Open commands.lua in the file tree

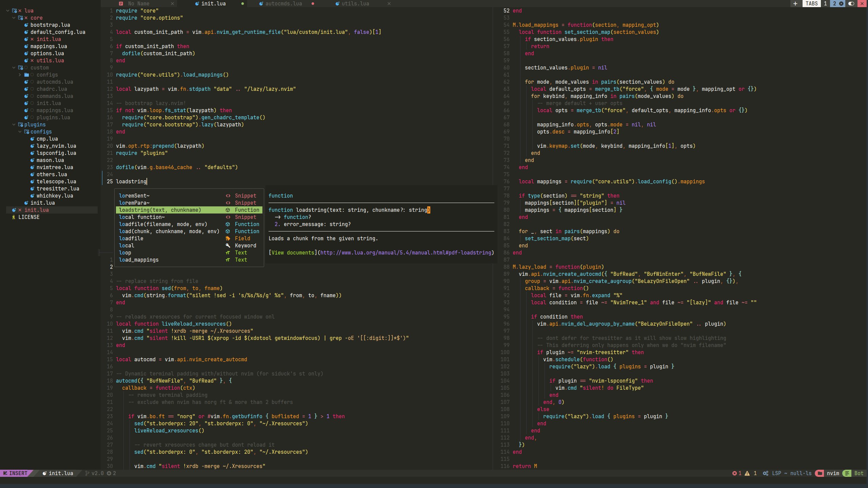click(x=55, y=96)
